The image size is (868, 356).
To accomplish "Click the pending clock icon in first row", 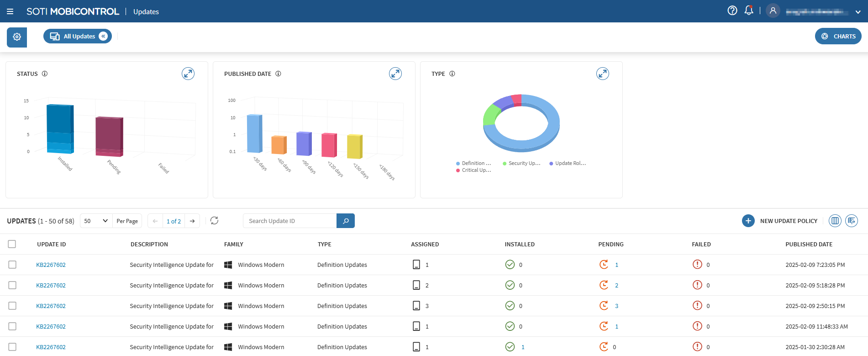I will click(x=604, y=264).
